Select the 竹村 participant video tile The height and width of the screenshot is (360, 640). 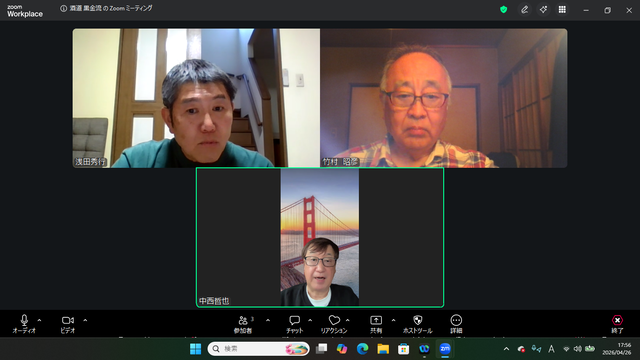pos(444,98)
